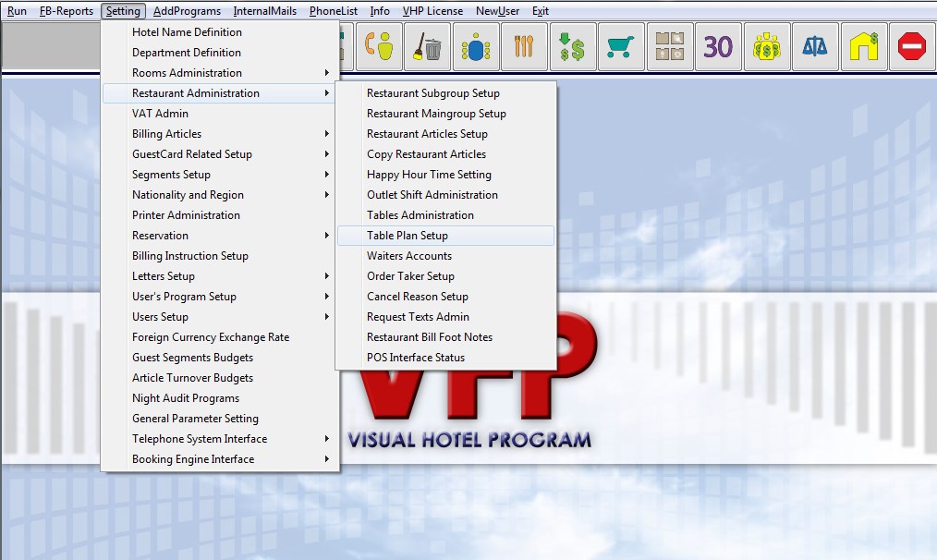Open the PhoneList menu
This screenshot has width=937, height=560.
pyautogui.click(x=332, y=11)
